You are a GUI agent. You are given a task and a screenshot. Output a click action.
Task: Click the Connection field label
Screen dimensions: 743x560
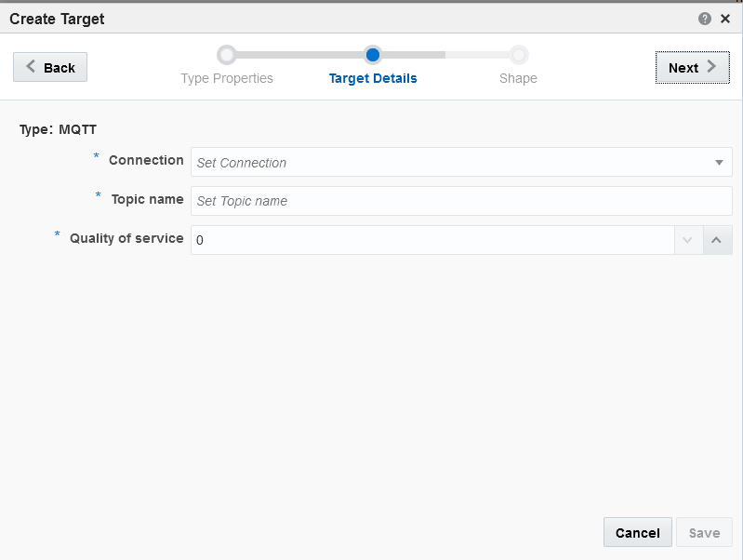click(x=146, y=160)
